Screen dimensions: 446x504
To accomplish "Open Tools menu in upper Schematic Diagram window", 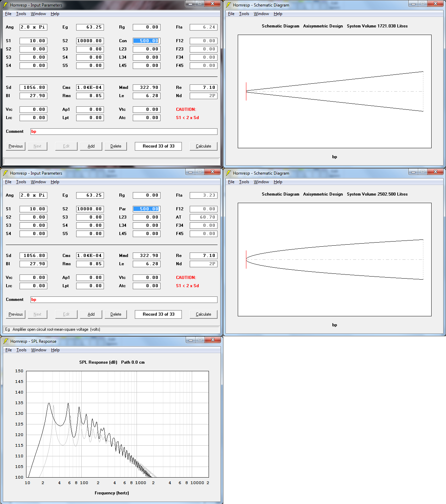I will point(244,14).
